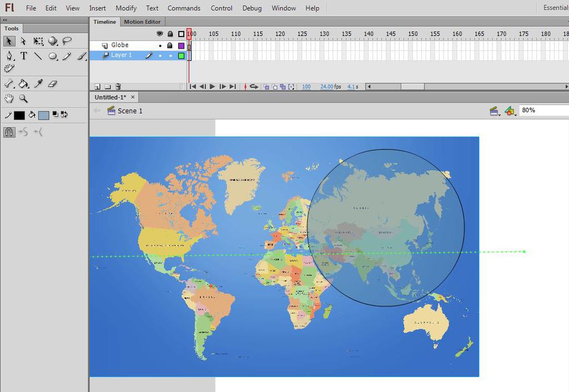Select the Subselection tool
This screenshot has width=569, height=392.
click(x=23, y=41)
